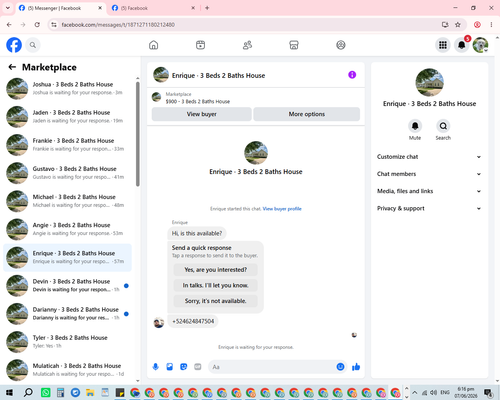500x400 pixels.
Task: Select Enrique's highlighted conversation row
Action: 68,257
